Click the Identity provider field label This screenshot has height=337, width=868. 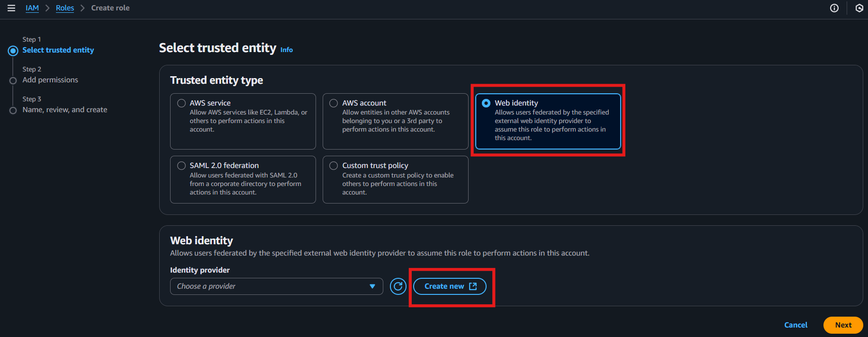click(200, 270)
